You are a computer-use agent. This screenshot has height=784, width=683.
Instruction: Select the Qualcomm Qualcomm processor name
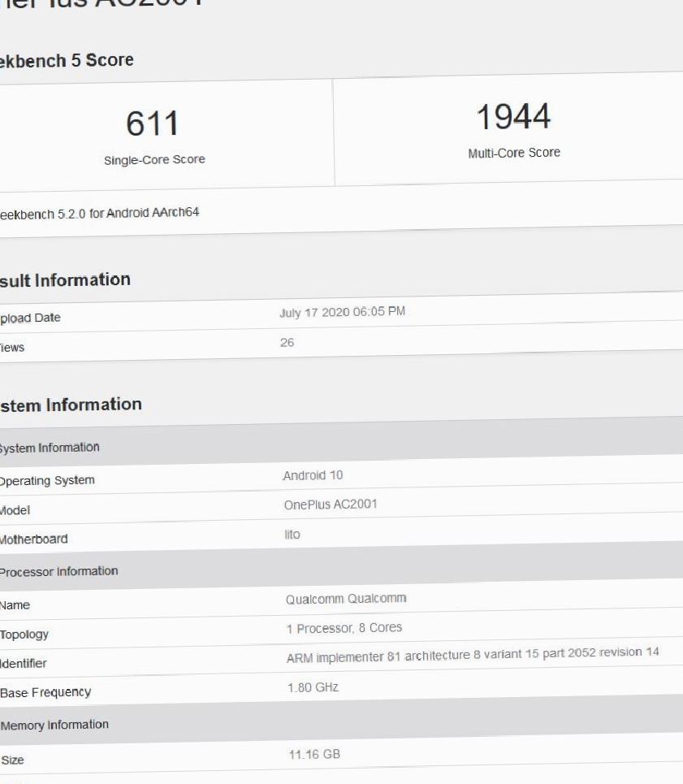point(346,599)
